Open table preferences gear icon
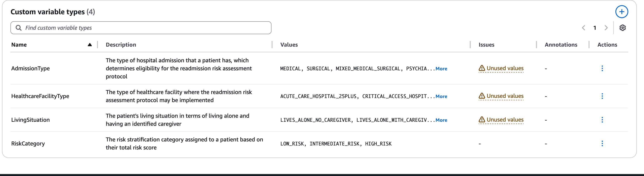 (622, 28)
